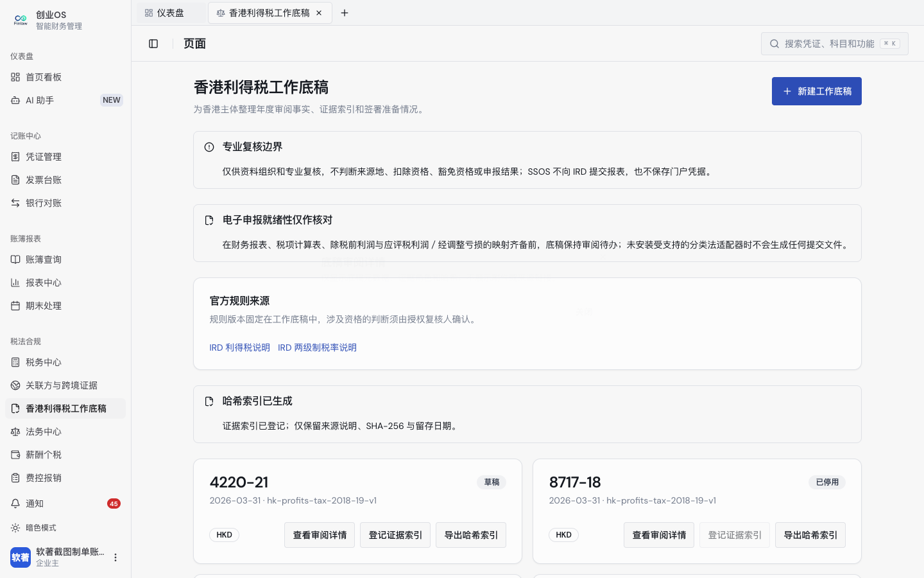
Task: Open 税务中心 menu item
Action: point(65,362)
